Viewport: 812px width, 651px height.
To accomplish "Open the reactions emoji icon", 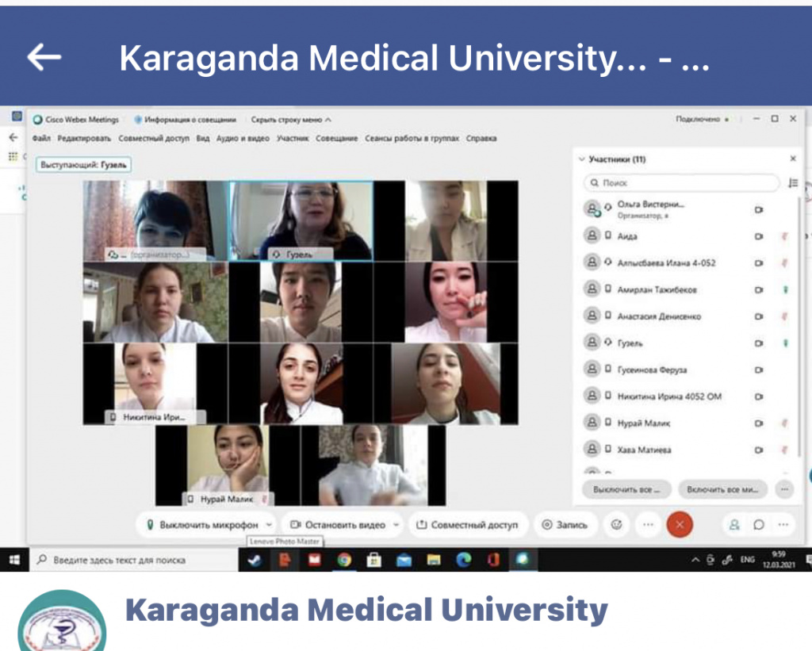I will click(615, 524).
